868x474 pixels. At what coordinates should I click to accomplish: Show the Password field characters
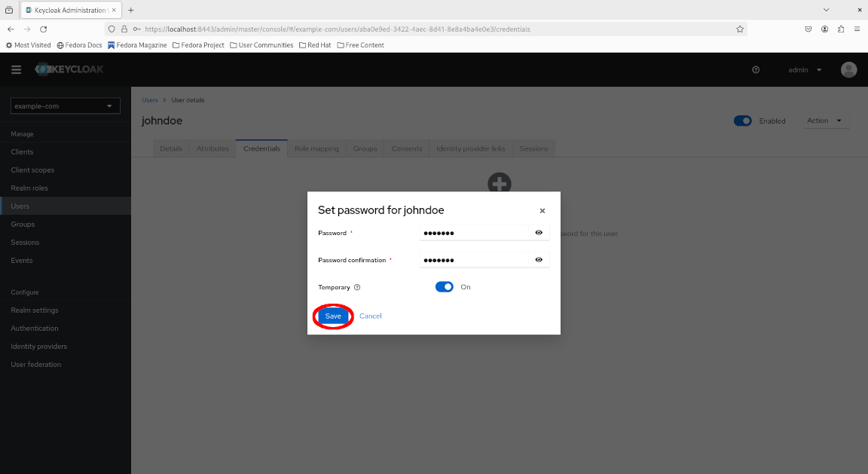click(539, 233)
